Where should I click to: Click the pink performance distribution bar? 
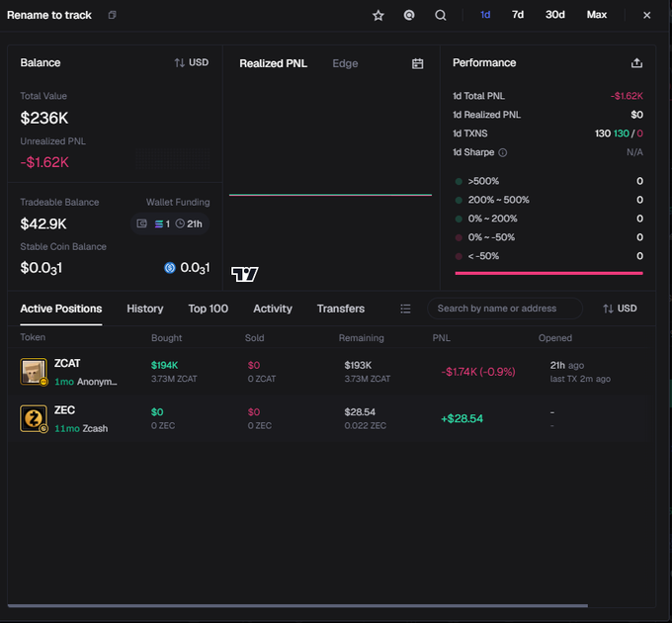click(x=549, y=273)
